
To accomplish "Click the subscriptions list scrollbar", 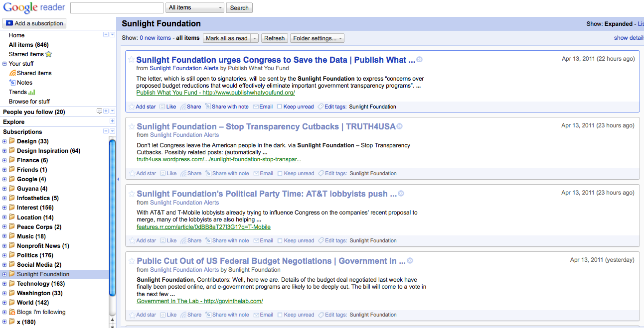I will pyautogui.click(x=112, y=199).
